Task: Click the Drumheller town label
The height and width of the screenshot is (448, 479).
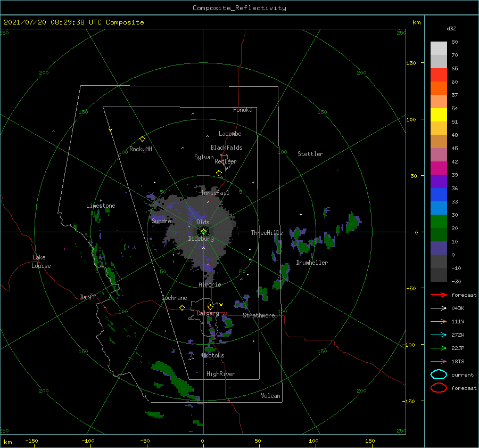Action: pos(312,263)
